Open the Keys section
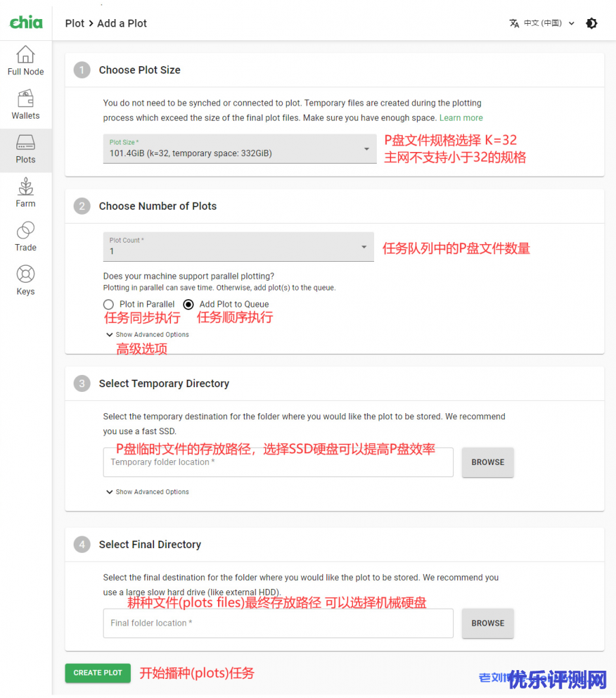 (26, 280)
